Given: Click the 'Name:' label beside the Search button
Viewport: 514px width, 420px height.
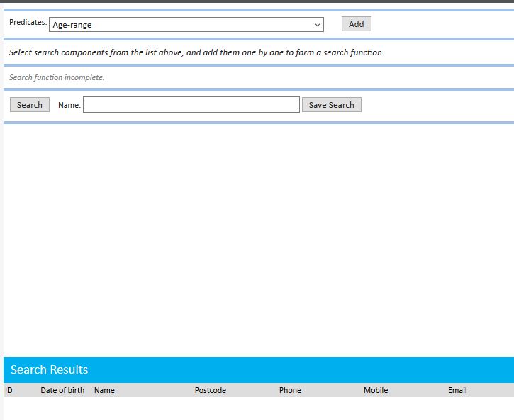Looking at the screenshot, I should pyautogui.click(x=69, y=105).
